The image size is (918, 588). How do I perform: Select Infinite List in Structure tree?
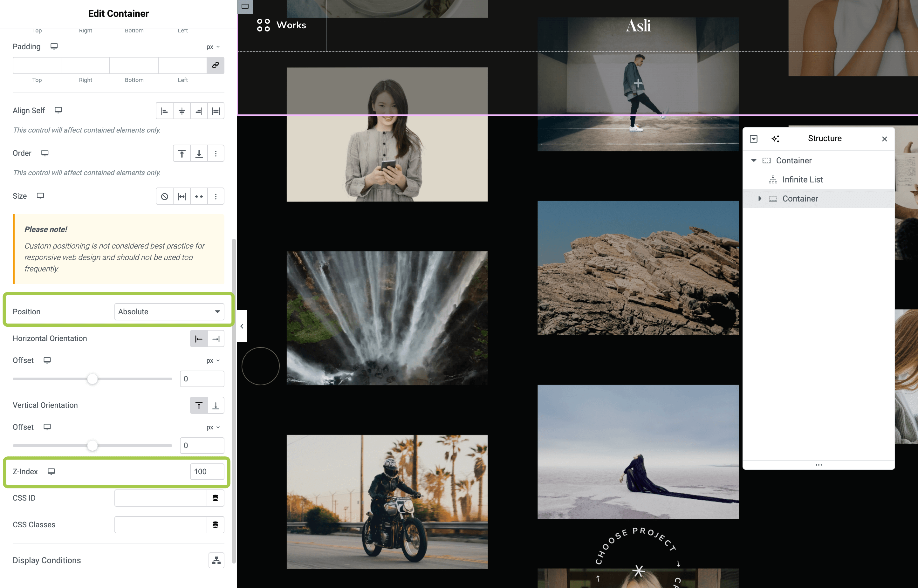pos(802,180)
